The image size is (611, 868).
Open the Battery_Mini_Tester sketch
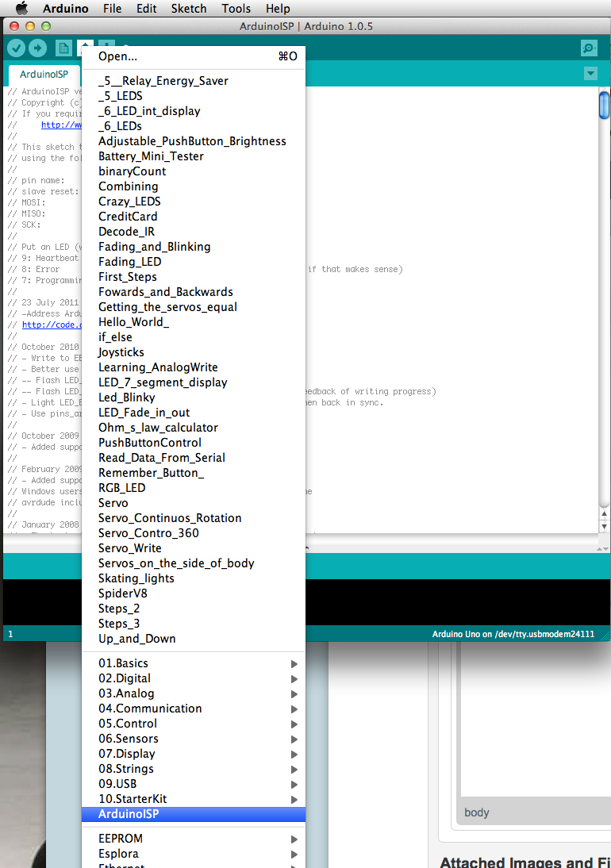pos(194,156)
